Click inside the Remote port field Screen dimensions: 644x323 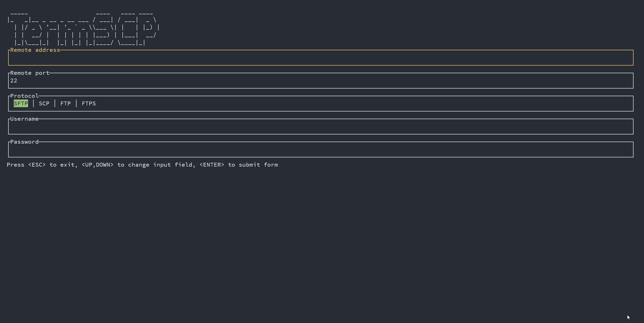pos(320,81)
